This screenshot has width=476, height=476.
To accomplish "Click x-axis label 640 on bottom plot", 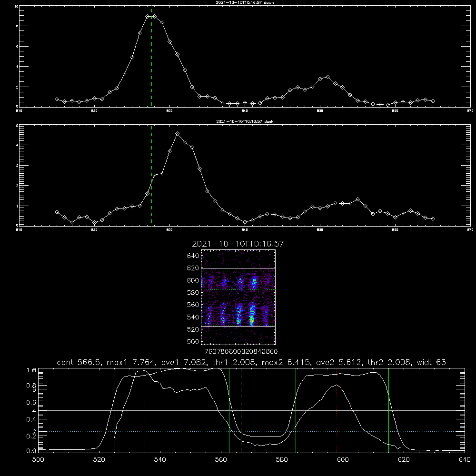I will 465,460.
